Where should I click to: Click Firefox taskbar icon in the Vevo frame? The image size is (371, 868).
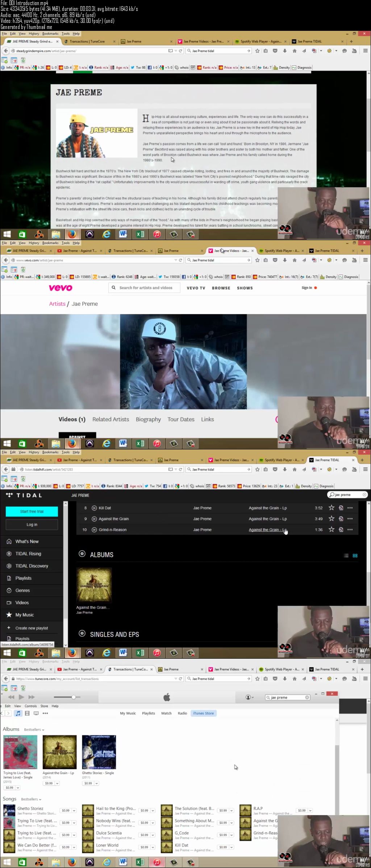click(72, 443)
